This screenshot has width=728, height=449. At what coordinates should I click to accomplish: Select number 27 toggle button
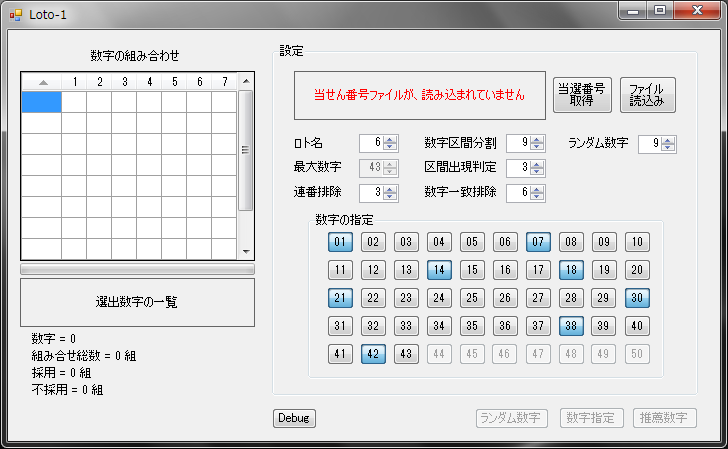click(538, 298)
